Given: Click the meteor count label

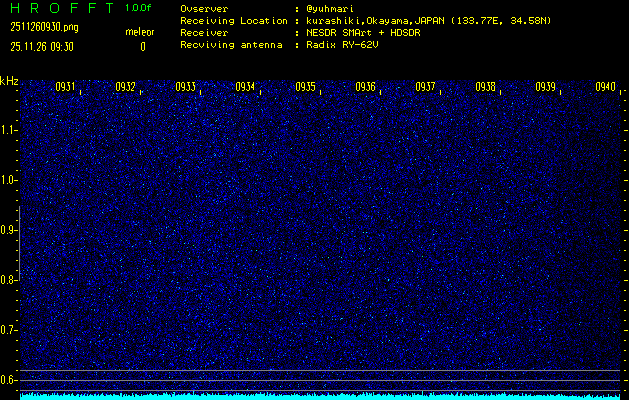Looking at the screenshot, I should coord(140,32).
